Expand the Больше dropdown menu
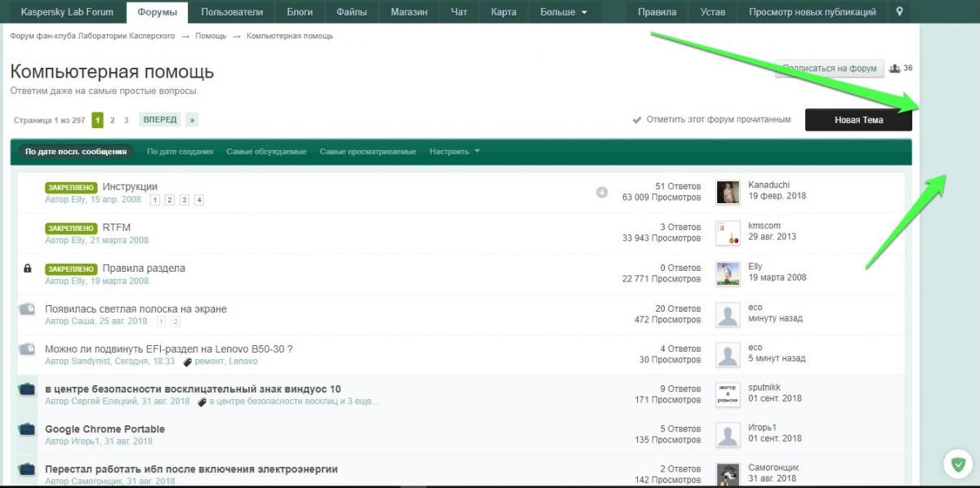980x488 pixels. pos(563,12)
